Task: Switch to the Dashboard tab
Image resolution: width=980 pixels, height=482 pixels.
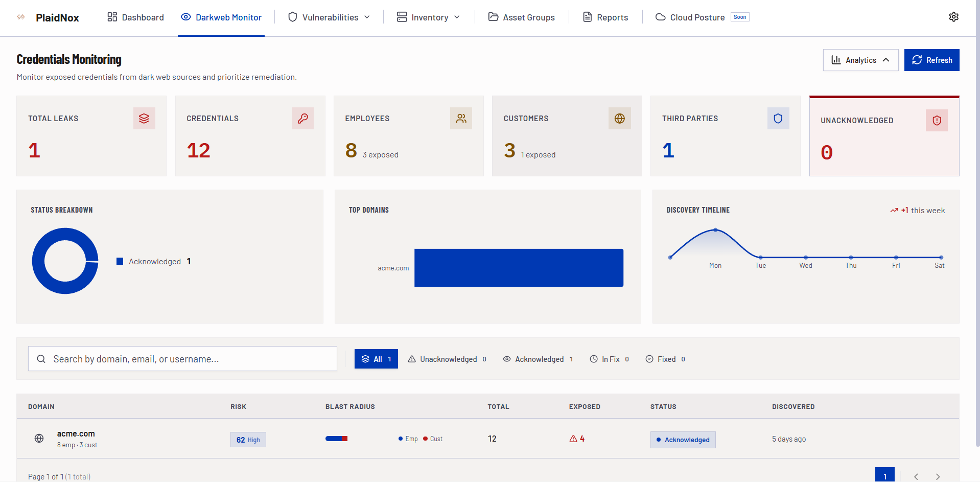Action: [x=135, y=17]
